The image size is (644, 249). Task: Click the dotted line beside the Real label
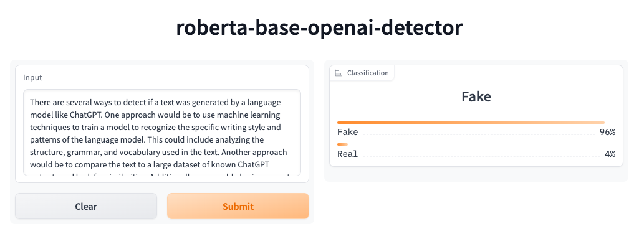(480, 156)
